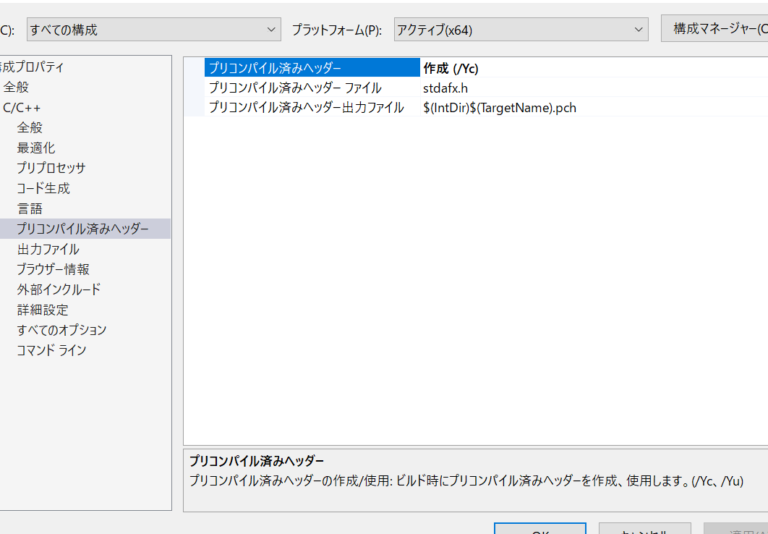Open the アクティブ(x64) platform dropdown

[x=521, y=29]
